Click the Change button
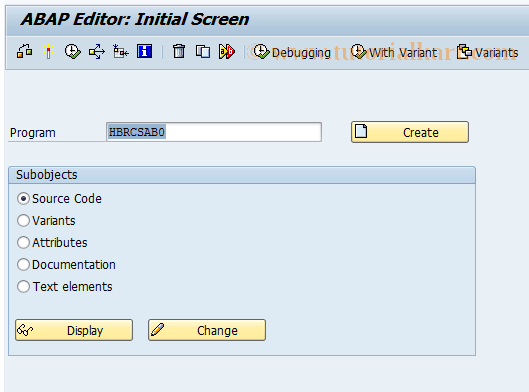Screen dimensions: 529x392 pos(207,330)
